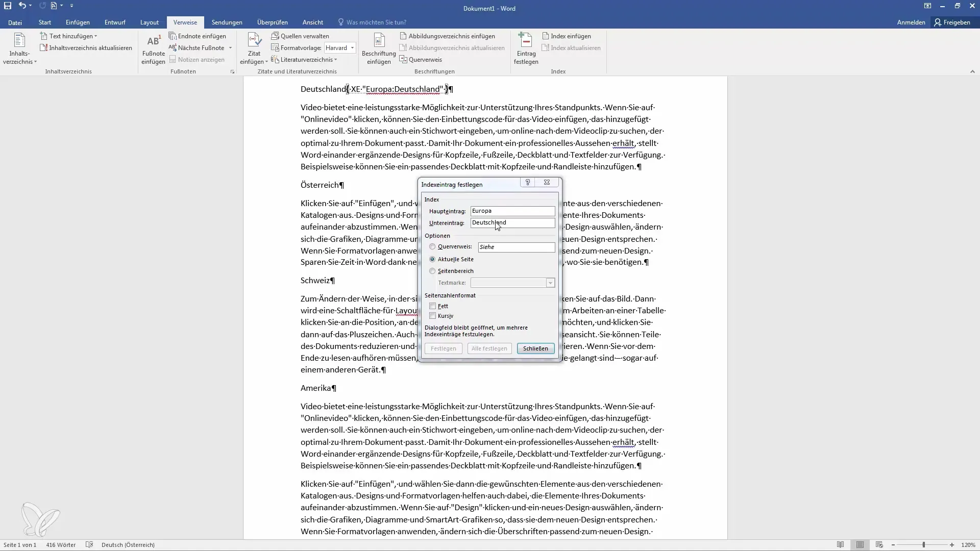Click the help question mark in dialog
Screen dimensions: 980x551
click(527, 182)
